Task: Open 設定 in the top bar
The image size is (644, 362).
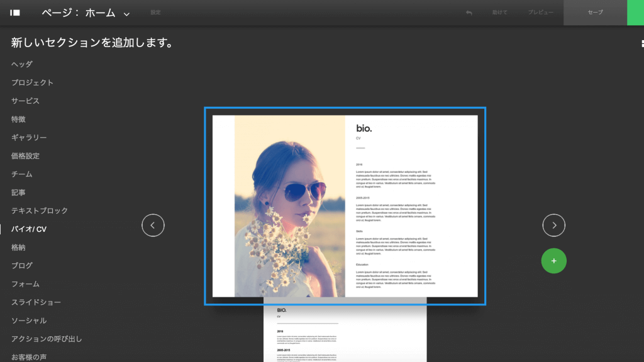Action: click(x=157, y=13)
